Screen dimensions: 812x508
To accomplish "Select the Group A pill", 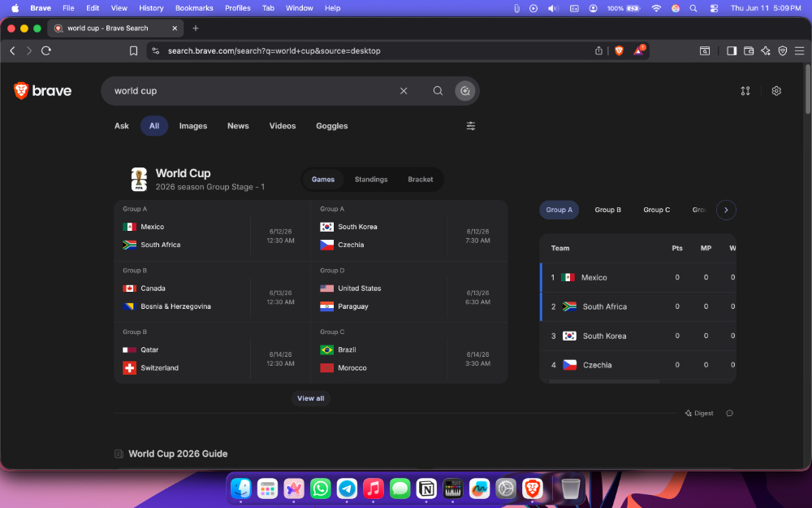I will [559, 210].
